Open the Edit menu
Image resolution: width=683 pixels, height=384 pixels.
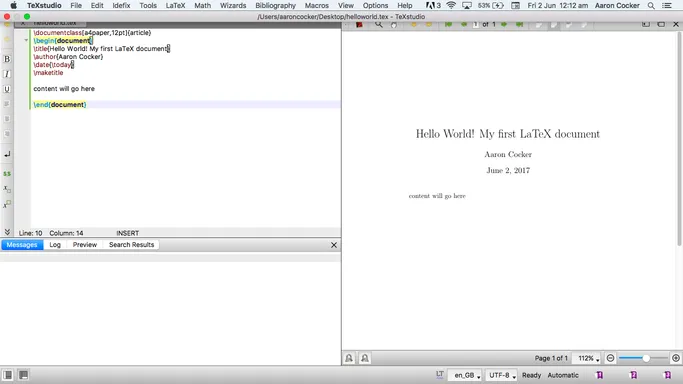point(97,5)
